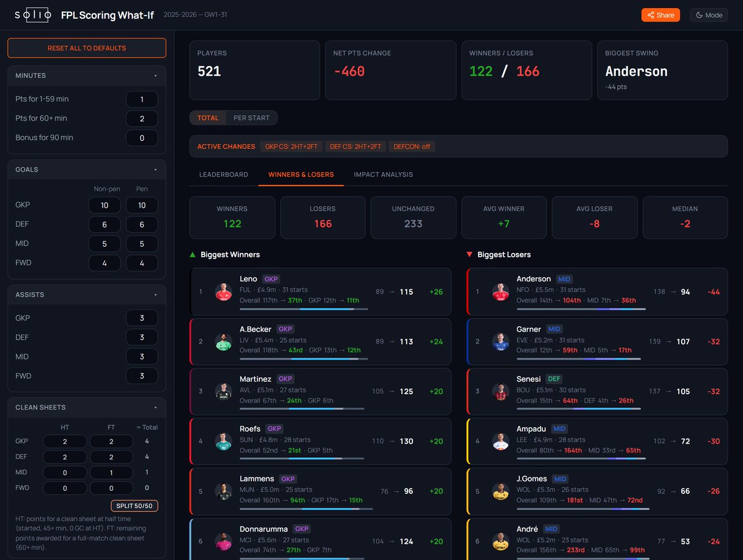Edit DEF penalty goal points field
The width and height of the screenshot is (743, 560).
coord(142,225)
